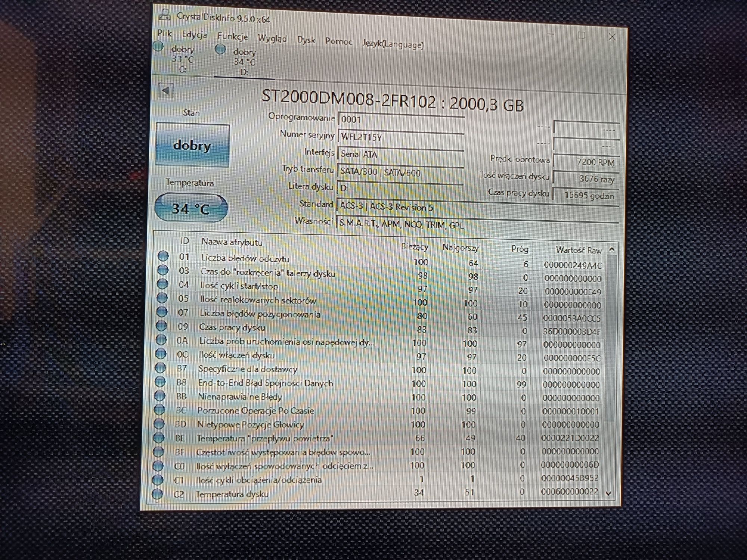Image resolution: width=747 pixels, height=560 pixels.
Task: Open the Język(Language) menu
Action: [393, 44]
